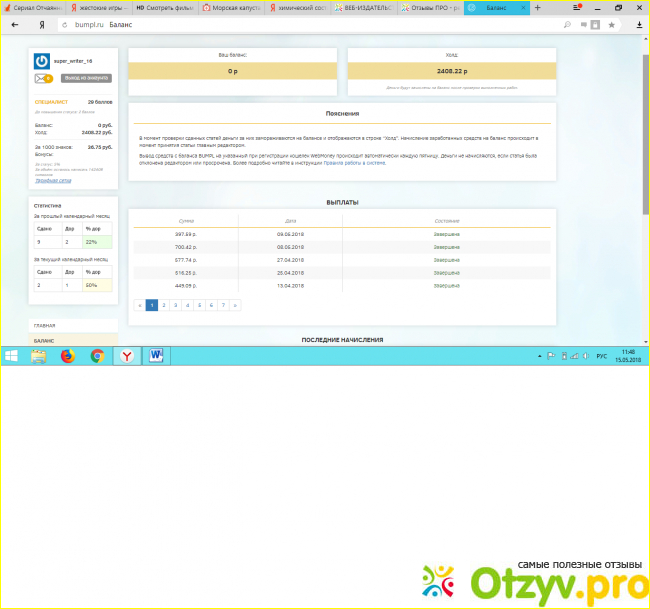The height and width of the screenshot is (609, 650).
Task: Click the Yandex logo button in browser toolbar
Action: click(40, 22)
